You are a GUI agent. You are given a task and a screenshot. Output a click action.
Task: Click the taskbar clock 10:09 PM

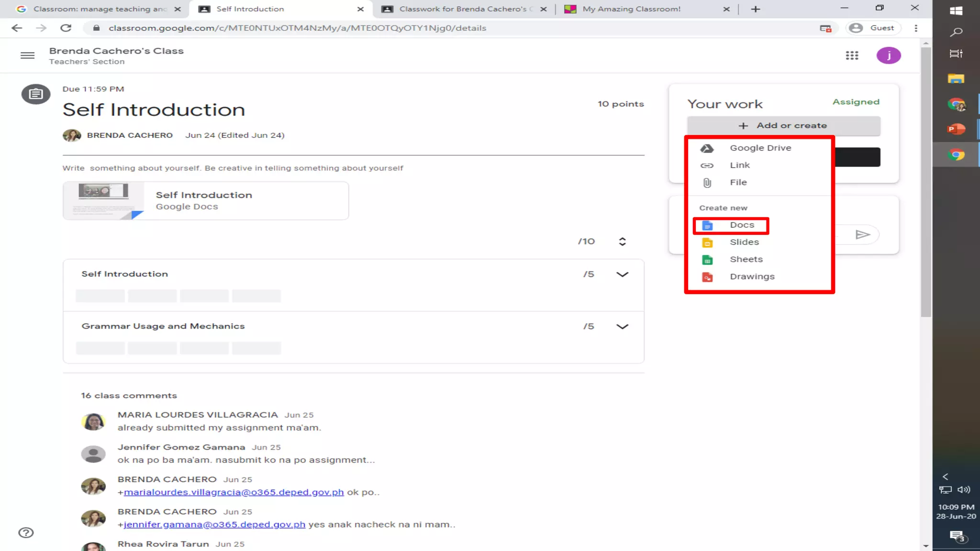coord(956,507)
